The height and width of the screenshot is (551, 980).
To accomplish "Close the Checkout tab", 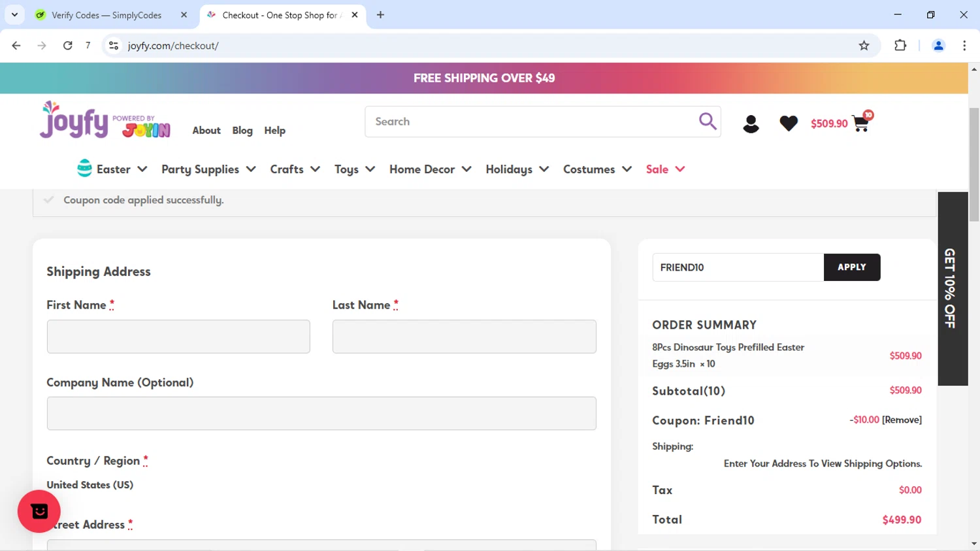I will pyautogui.click(x=355, y=15).
